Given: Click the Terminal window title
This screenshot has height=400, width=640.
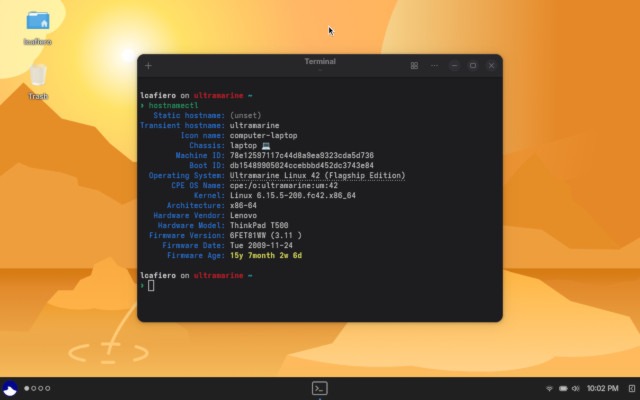Looking at the screenshot, I should [x=320, y=61].
